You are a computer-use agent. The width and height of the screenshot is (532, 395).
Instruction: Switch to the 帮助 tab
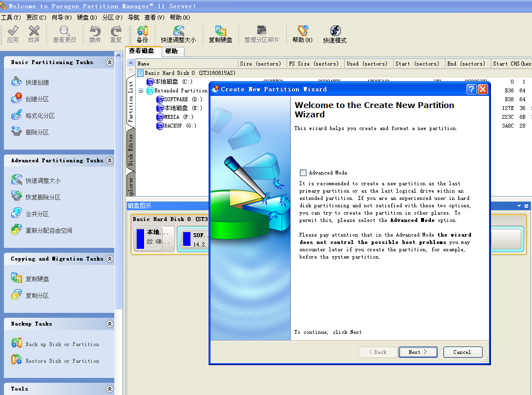[171, 51]
